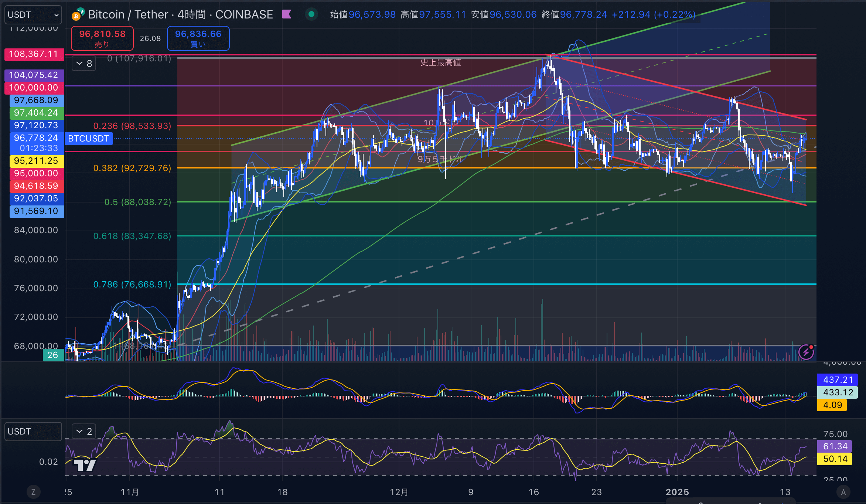Click the 97,668.09 light blue price label
Screen dimensions: 866x504
coord(37,100)
